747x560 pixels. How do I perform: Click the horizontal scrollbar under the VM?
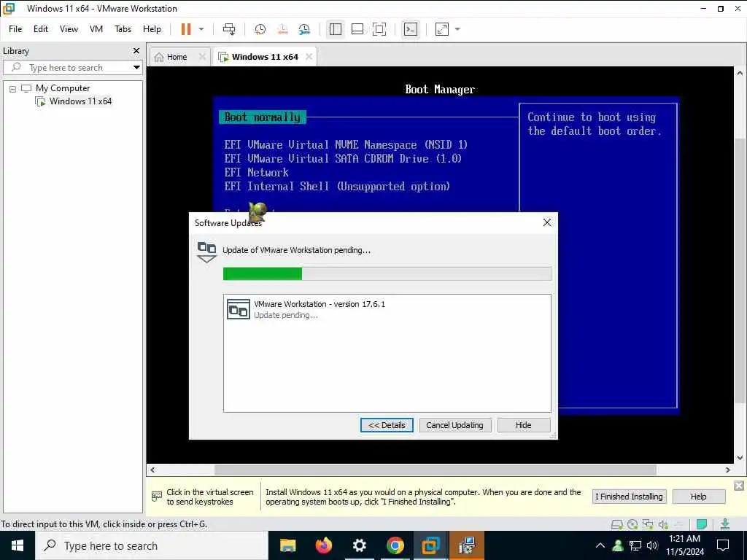click(435, 470)
